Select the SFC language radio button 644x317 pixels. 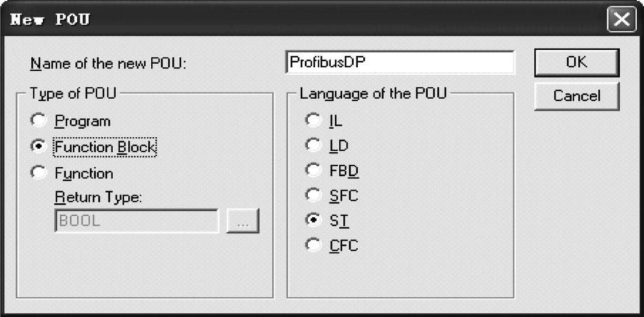[x=314, y=195]
